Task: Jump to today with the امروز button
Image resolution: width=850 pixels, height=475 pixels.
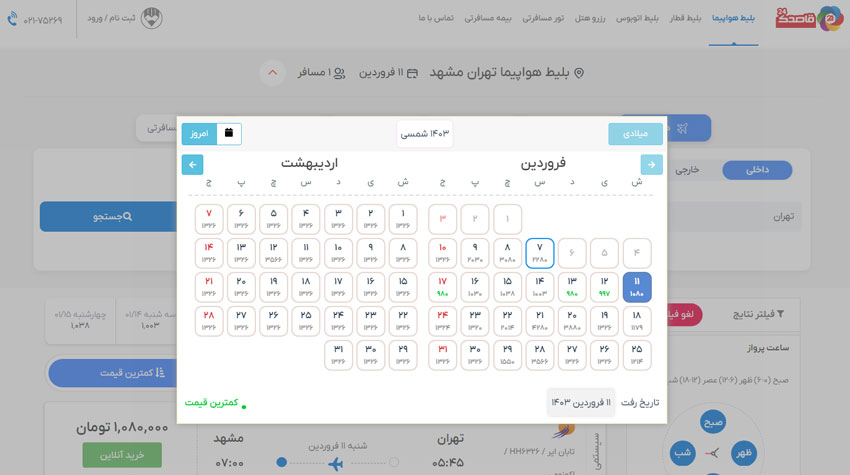Action: click(199, 133)
